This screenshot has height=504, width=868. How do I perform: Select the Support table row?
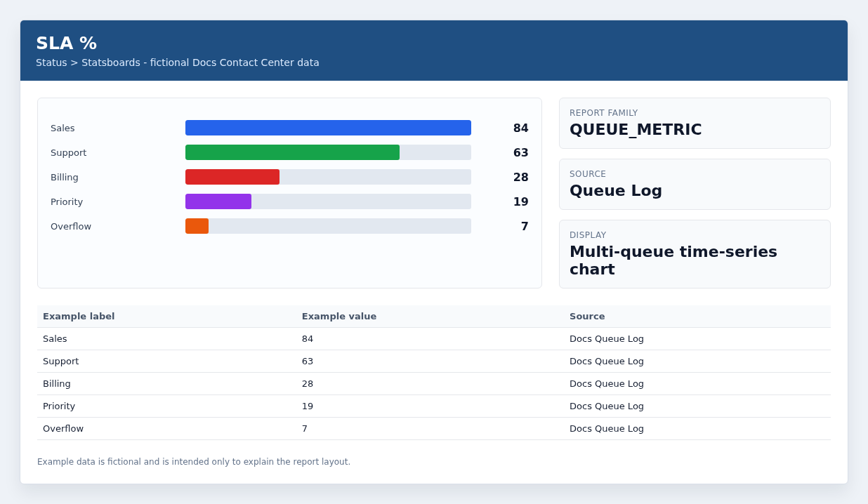point(434,362)
